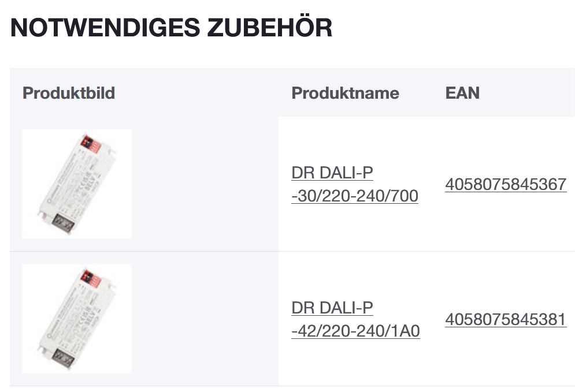Click the EAN column header

pyautogui.click(x=462, y=93)
